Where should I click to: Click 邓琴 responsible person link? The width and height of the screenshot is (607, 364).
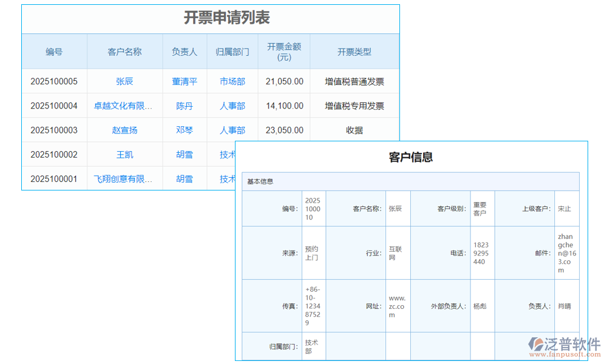185,130
